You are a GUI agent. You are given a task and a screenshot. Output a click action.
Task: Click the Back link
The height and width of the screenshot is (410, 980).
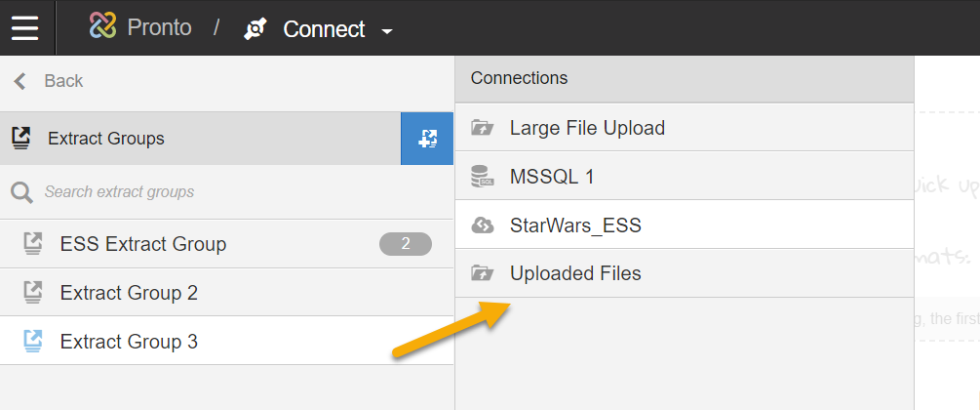tap(63, 81)
